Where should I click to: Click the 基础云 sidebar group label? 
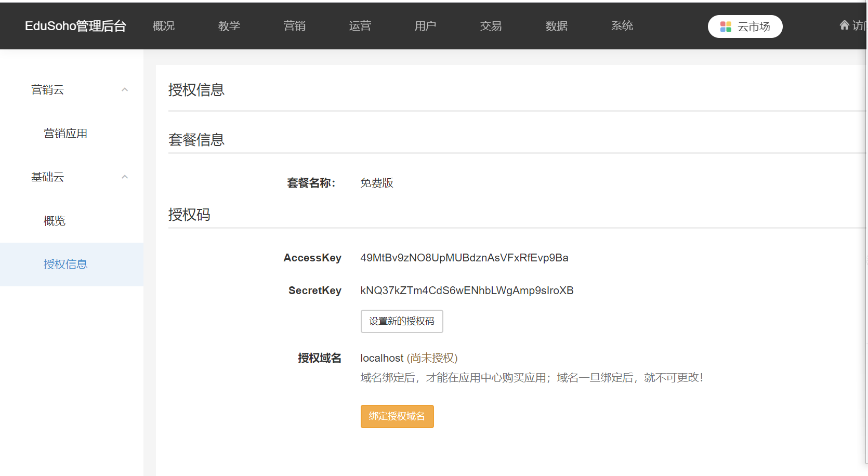[x=47, y=177]
